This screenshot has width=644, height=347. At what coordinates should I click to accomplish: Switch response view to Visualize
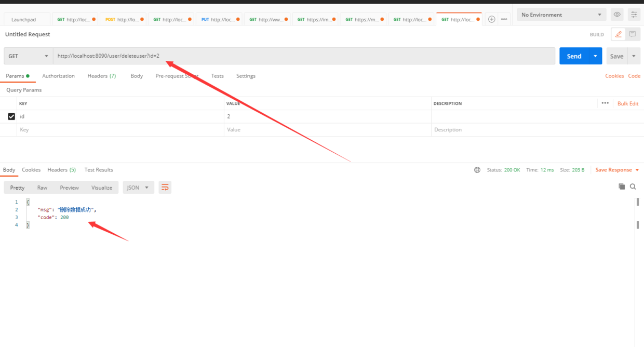(x=102, y=188)
